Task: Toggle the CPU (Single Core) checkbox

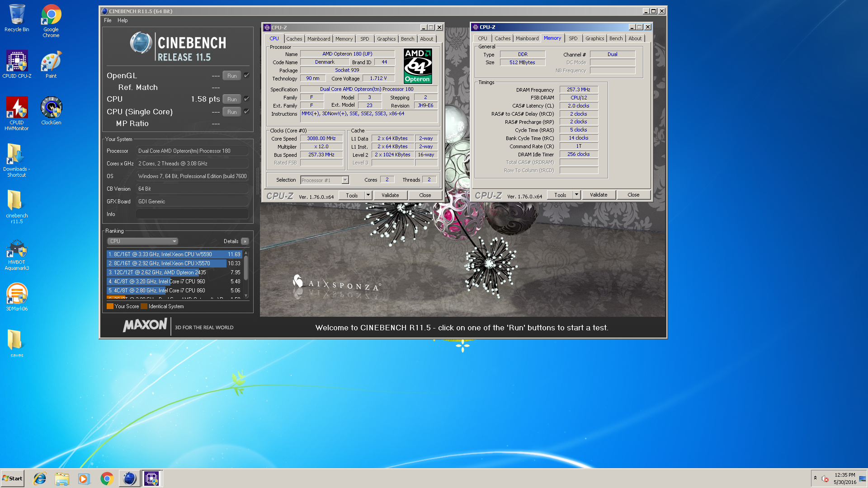Action: pos(247,111)
